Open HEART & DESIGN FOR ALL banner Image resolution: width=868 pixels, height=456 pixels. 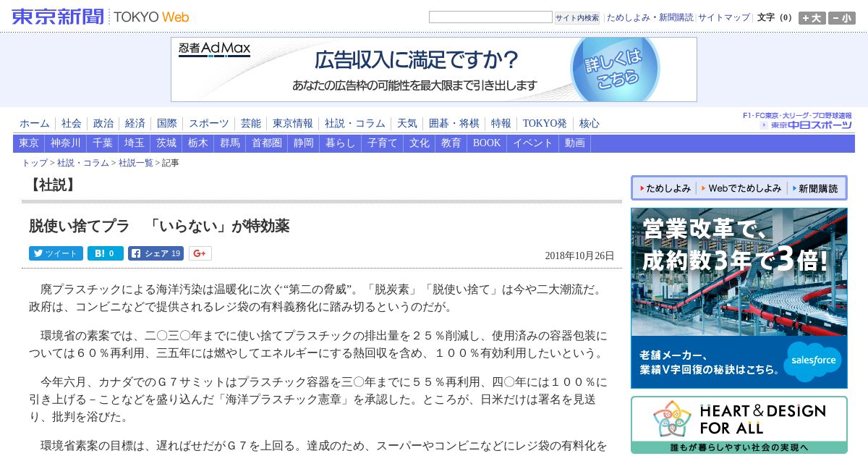coord(739,425)
